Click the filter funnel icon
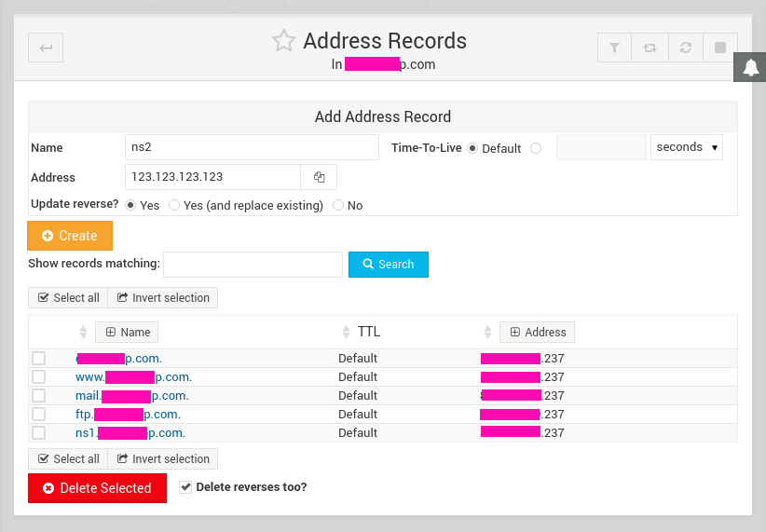This screenshot has height=532, width=766. point(614,48)
